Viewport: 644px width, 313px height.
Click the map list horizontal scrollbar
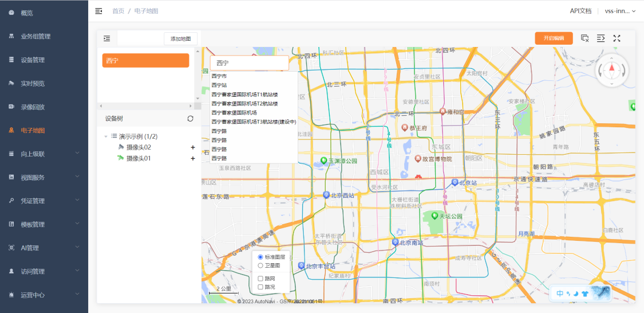[145, 105]
